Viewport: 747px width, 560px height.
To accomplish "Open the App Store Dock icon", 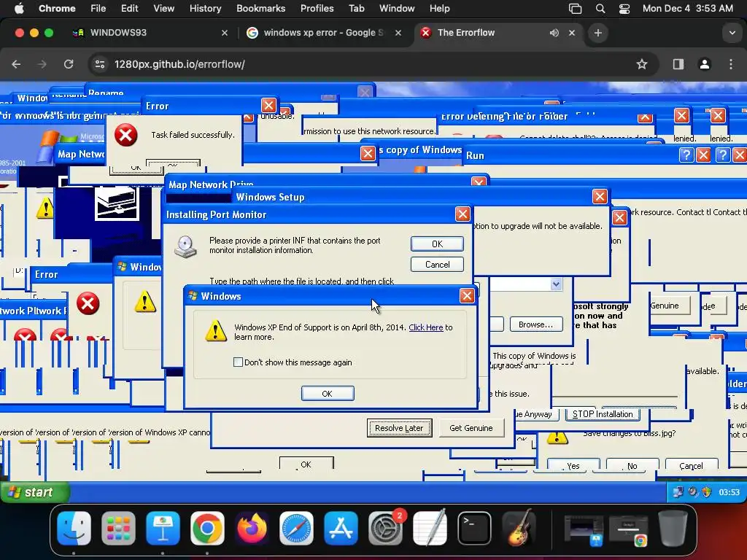I will (x=341, y=528).
